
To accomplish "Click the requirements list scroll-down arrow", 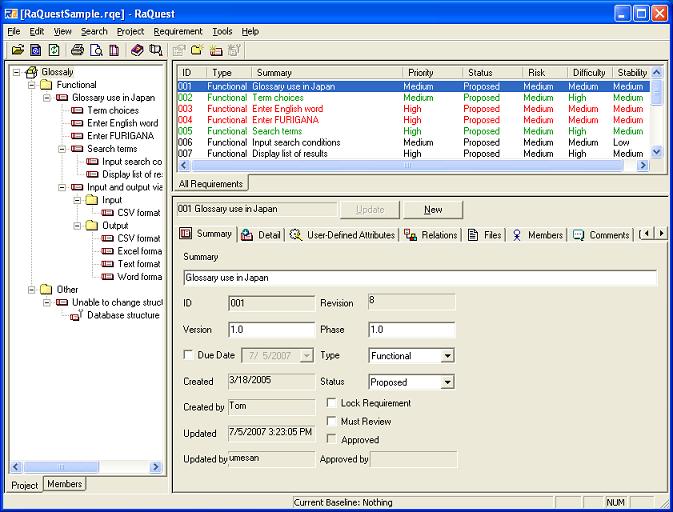I will click(x=656, y=151).
